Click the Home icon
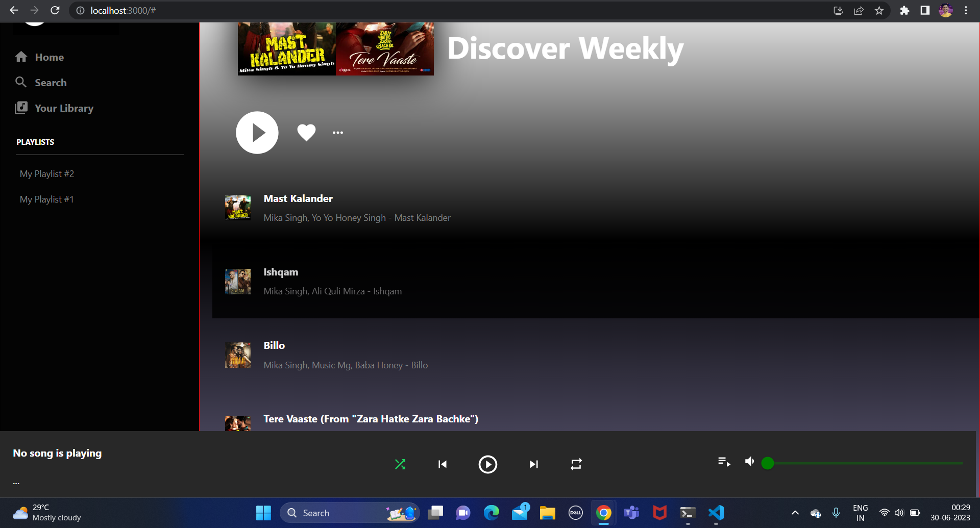Viewport: 980px width, 528px height. click(x=22, y=57)
